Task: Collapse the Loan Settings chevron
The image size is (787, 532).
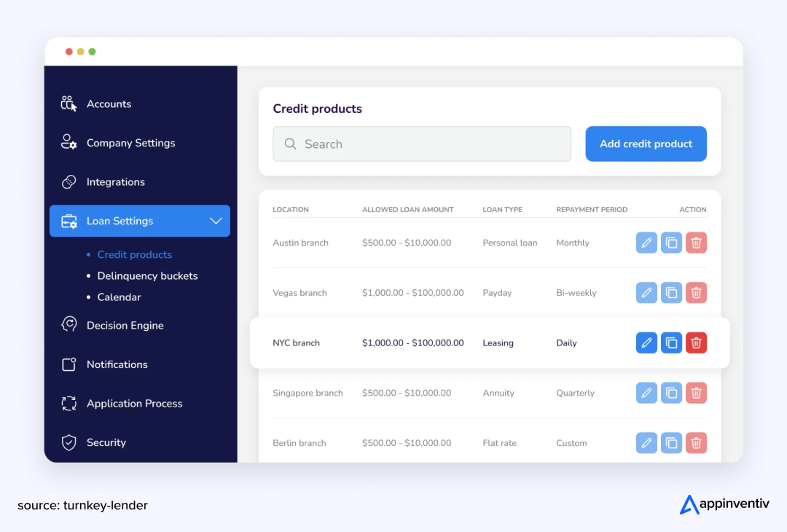Action: pos(216,221)
